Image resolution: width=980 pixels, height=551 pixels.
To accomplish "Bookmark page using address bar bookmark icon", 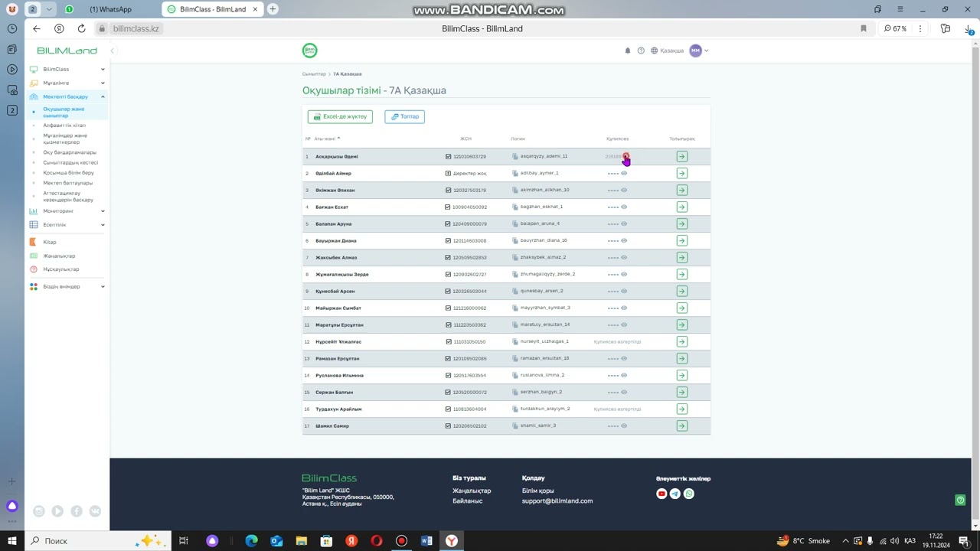I will click(864, 28).
